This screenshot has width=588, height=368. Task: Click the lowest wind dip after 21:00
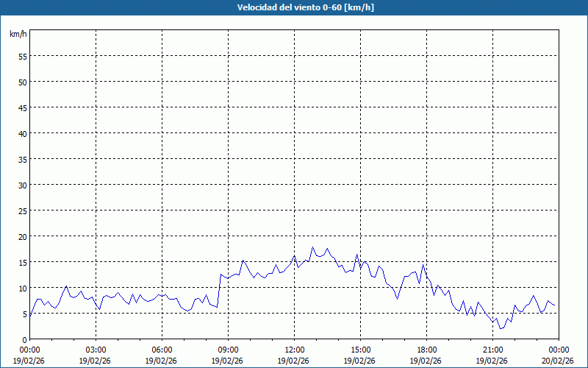click(501, 328)
